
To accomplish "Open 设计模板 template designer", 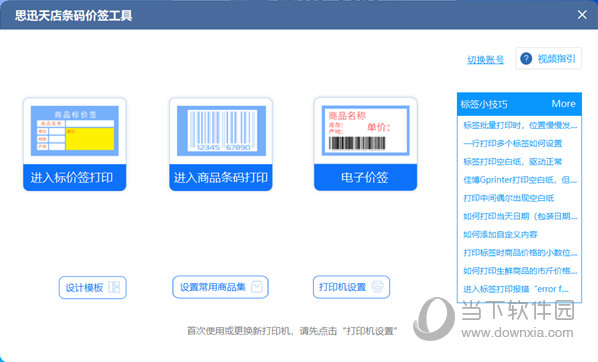I will click(x=93, y=287).
